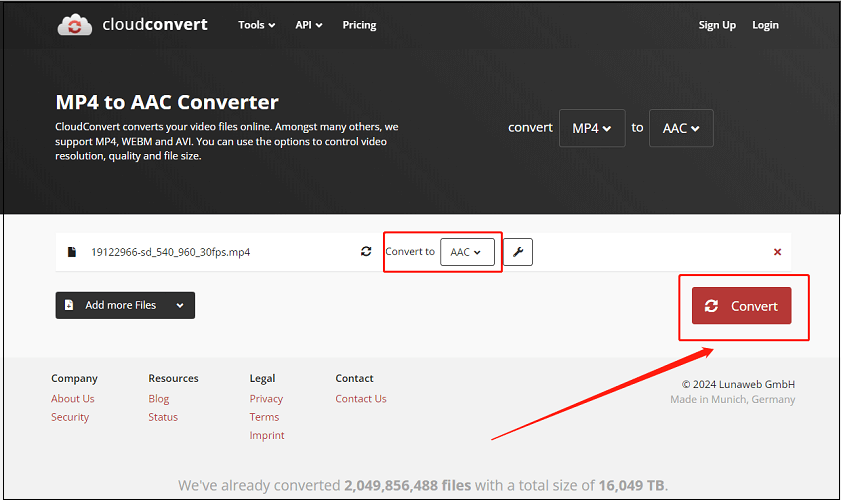Click Sign Up in the header
This screenshot has height=500, width=841.
(717, 25)
